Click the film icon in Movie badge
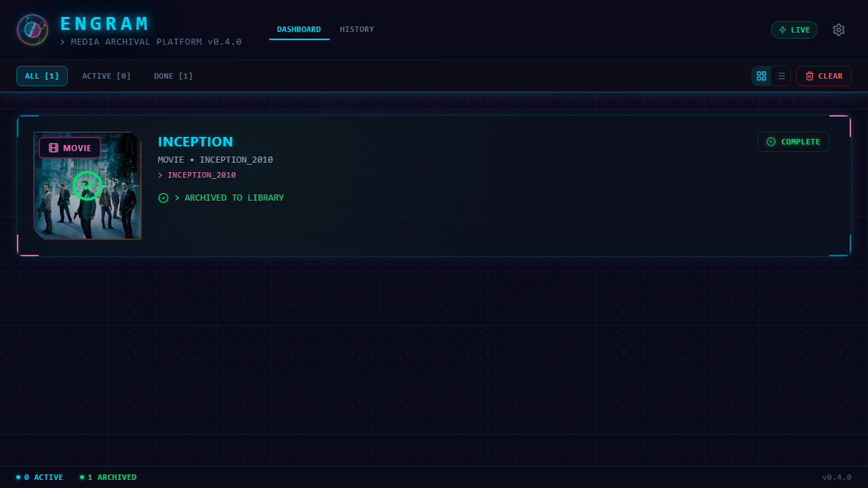 54,148
